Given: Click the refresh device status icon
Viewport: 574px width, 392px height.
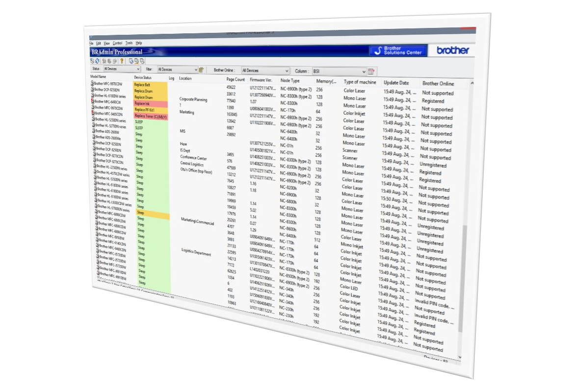Looking at the screenshot, I should pos(97,61).
